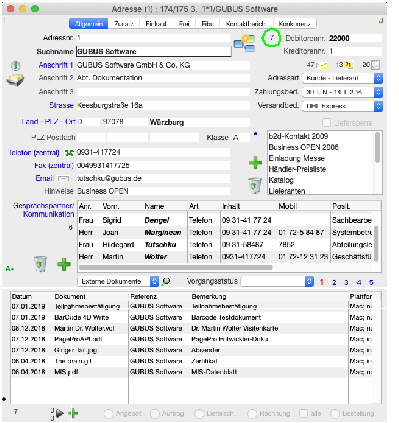Click the green info icon beside Anschrift 1
The image size is (399, 423).
pos(16,65)
